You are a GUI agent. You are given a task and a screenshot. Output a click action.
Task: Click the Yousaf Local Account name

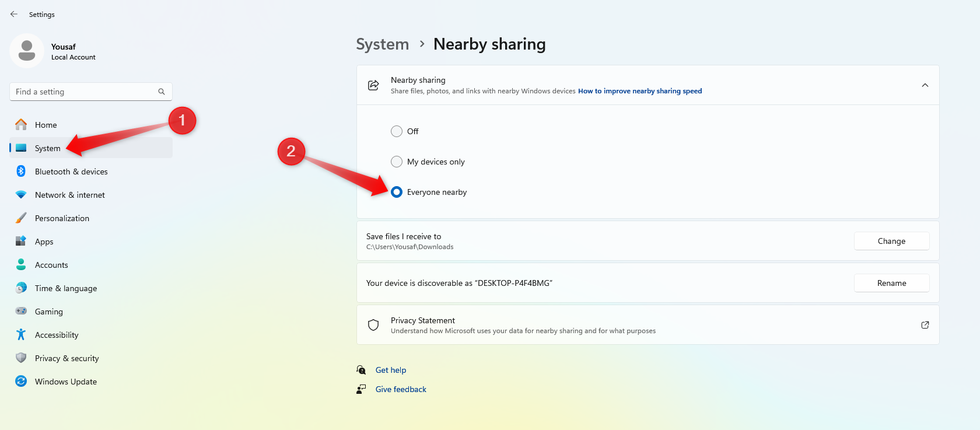tap(73, 51)
